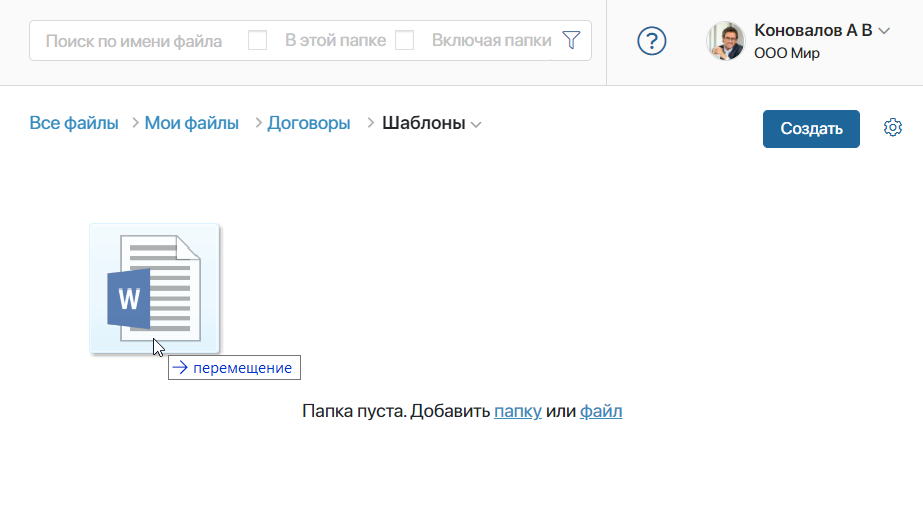Click the 'папку' link to add folder

pos(517,411)
